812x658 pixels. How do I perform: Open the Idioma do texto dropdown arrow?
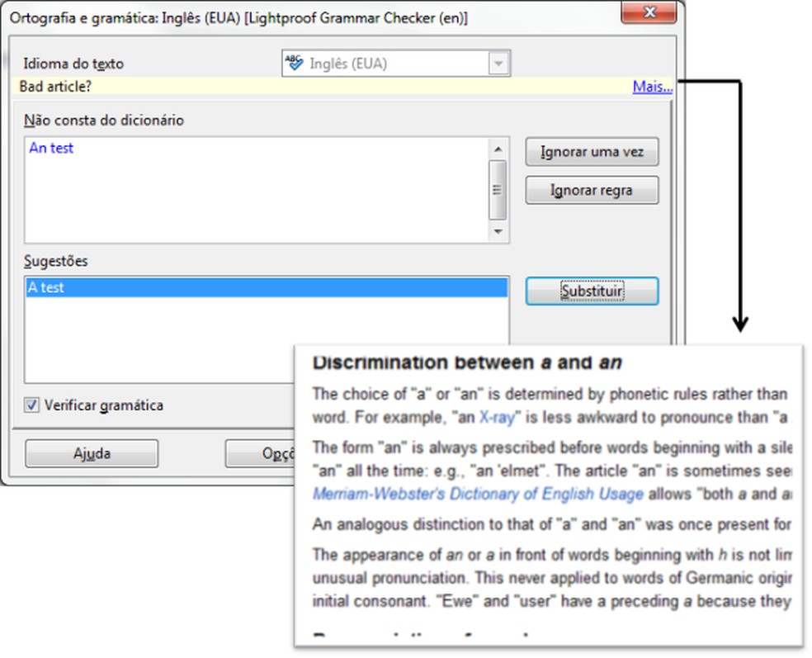[x=498, y=64]
